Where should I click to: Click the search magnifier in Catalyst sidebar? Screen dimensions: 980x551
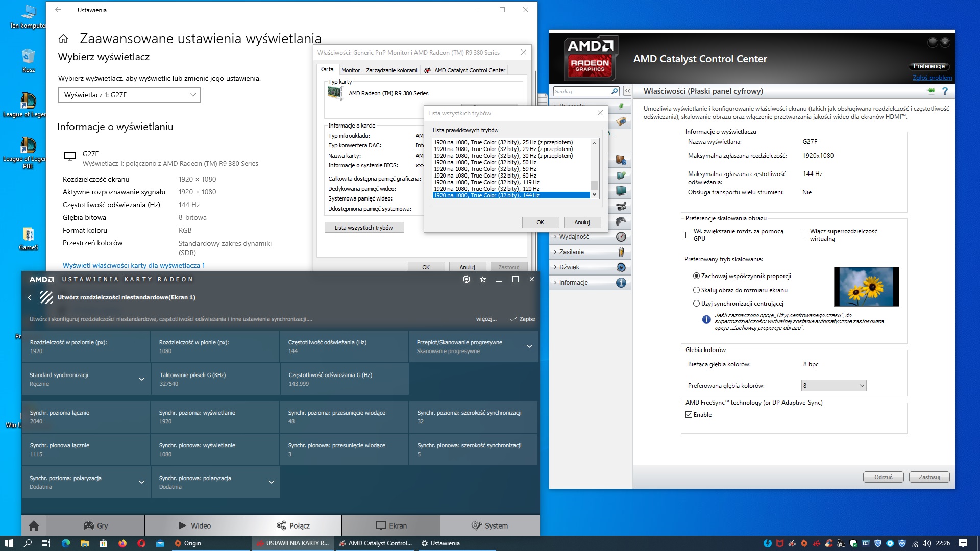click(615, 91)
